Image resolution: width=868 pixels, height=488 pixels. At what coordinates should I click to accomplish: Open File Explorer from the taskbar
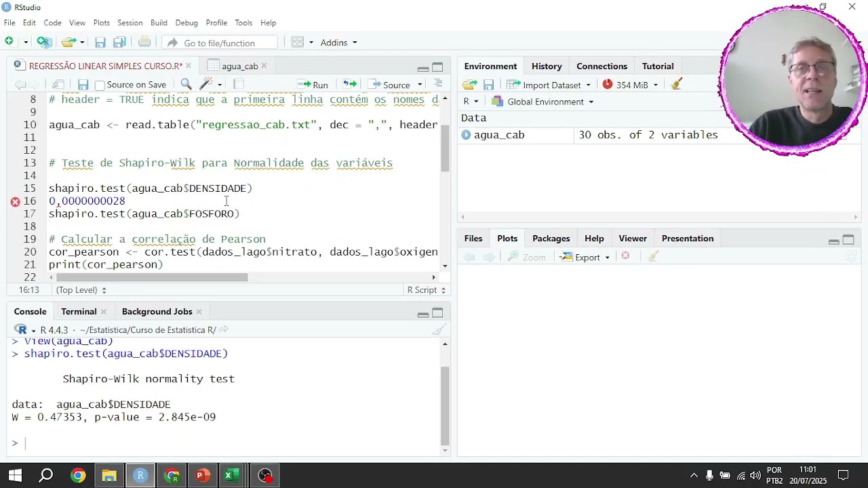[x=109, y=475]
